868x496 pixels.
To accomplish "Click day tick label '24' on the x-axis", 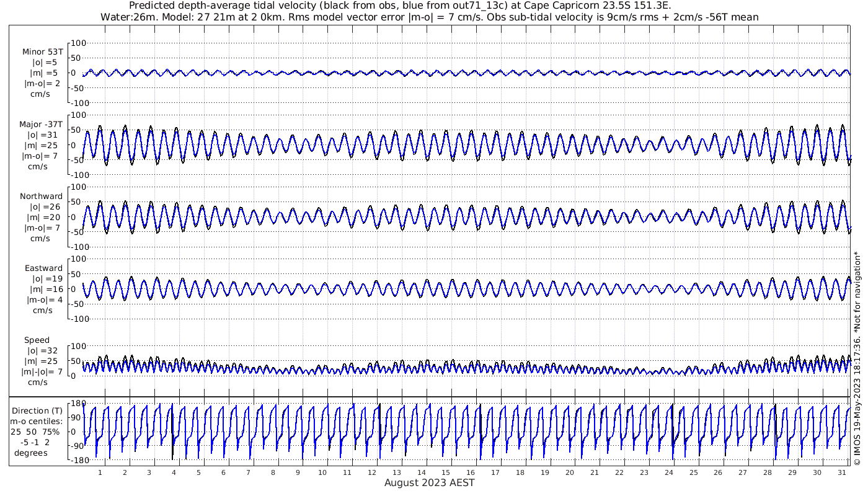I will [669, 472].
